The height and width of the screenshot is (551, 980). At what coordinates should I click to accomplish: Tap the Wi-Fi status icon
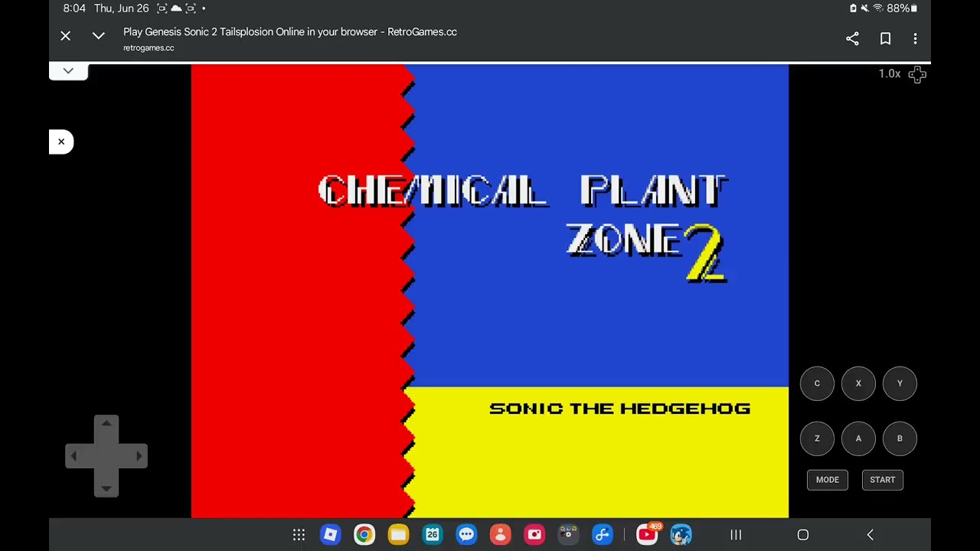pos(878,8)
